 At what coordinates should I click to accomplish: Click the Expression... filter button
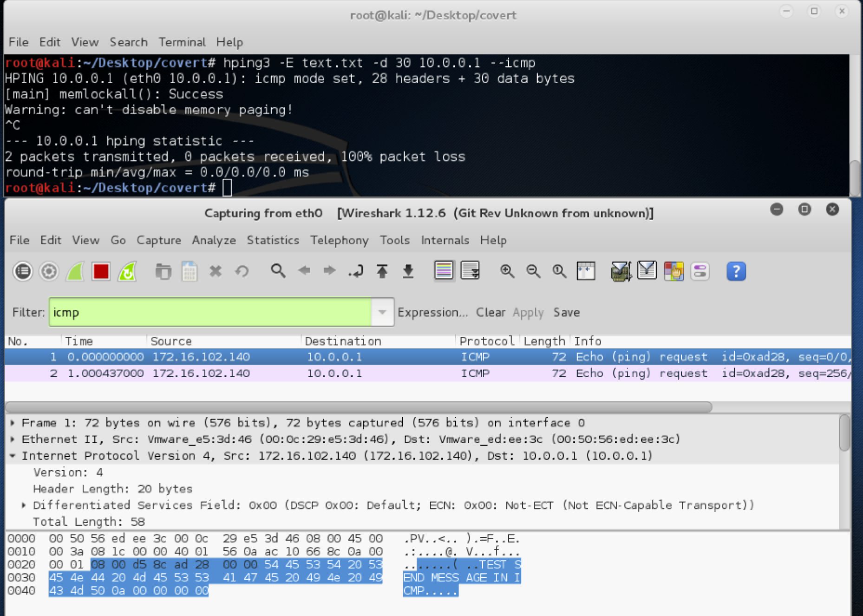433,312
